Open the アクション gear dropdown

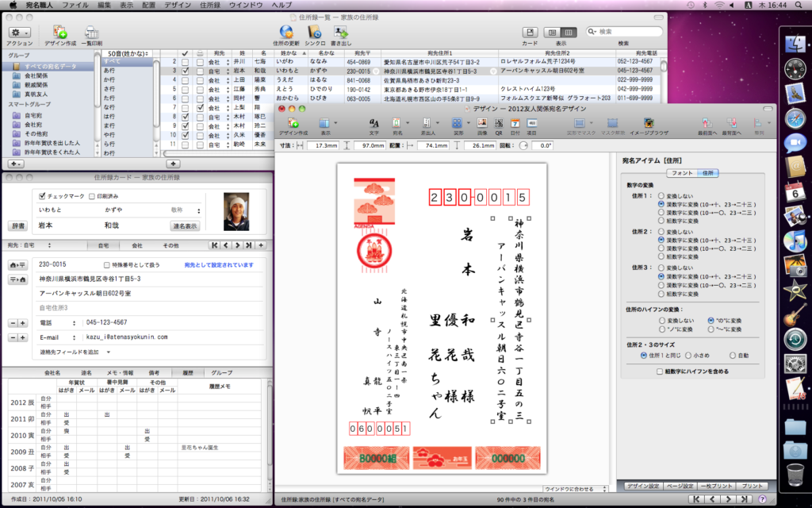click(20, 33)
